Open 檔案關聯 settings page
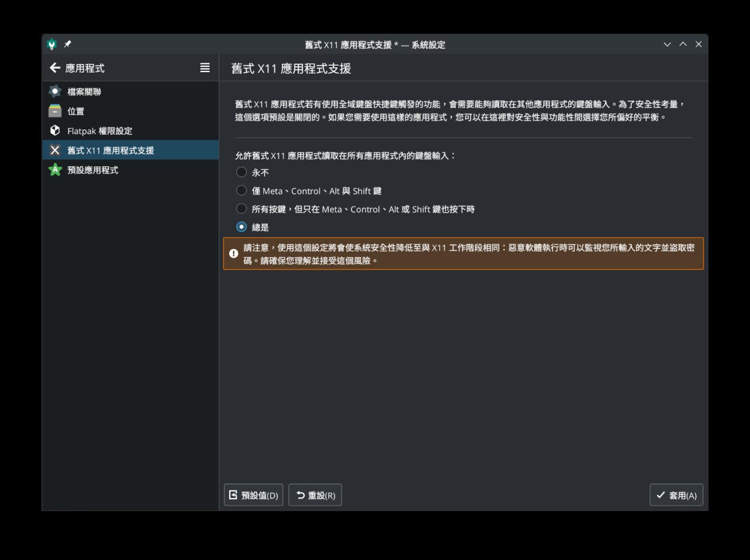This screenshot has width=750, height=560. point(84,92)
